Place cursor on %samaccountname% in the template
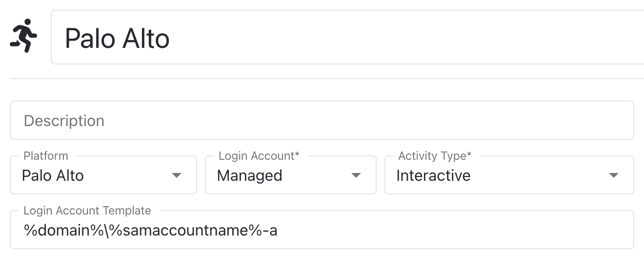Image resolution: width=644 pixels, height=258 pixels. (x=183, y=230)
